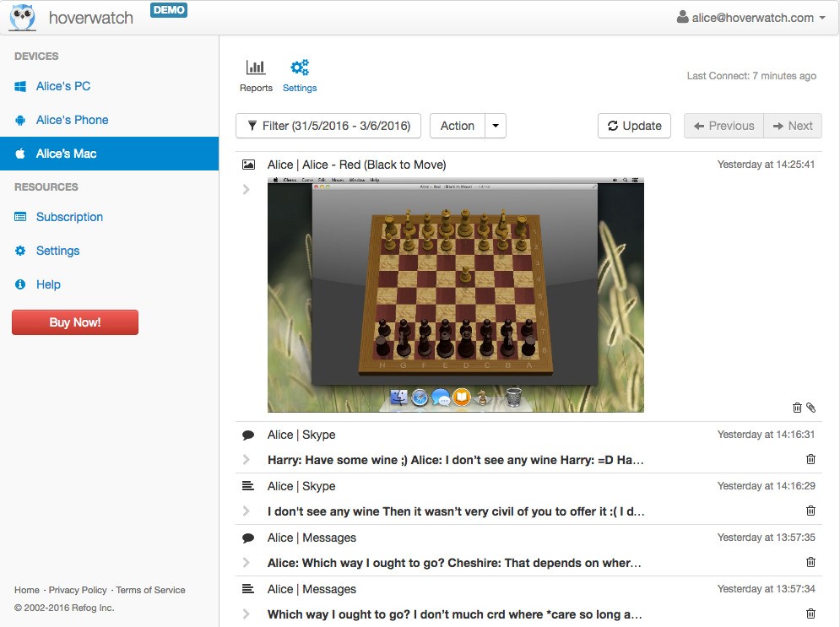Select Alice's Mac device
The width and height of the screenshot is (840, 627).
tap(109, 154)
